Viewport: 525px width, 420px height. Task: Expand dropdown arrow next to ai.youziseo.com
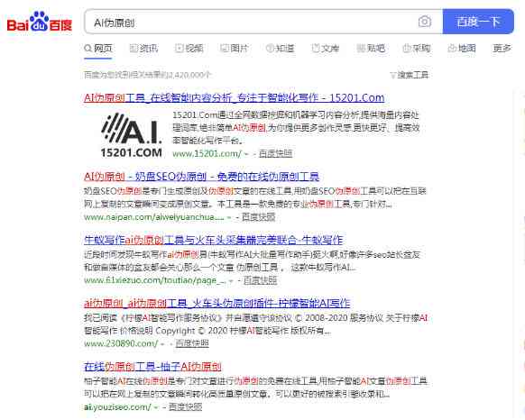156,408
